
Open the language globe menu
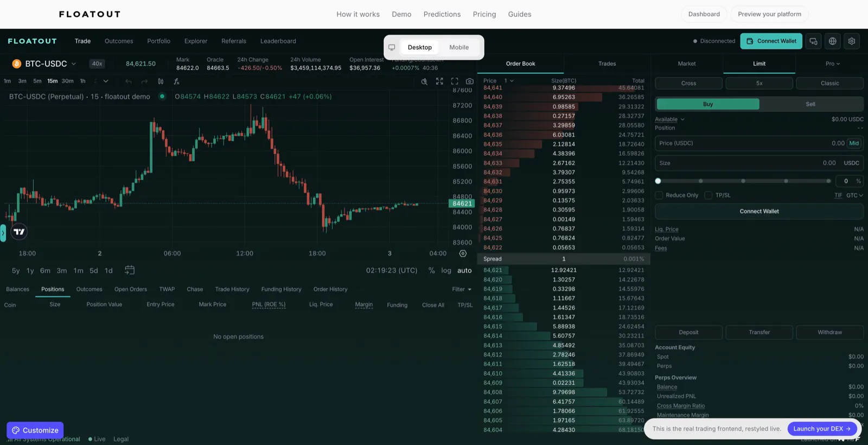[833, 41]
